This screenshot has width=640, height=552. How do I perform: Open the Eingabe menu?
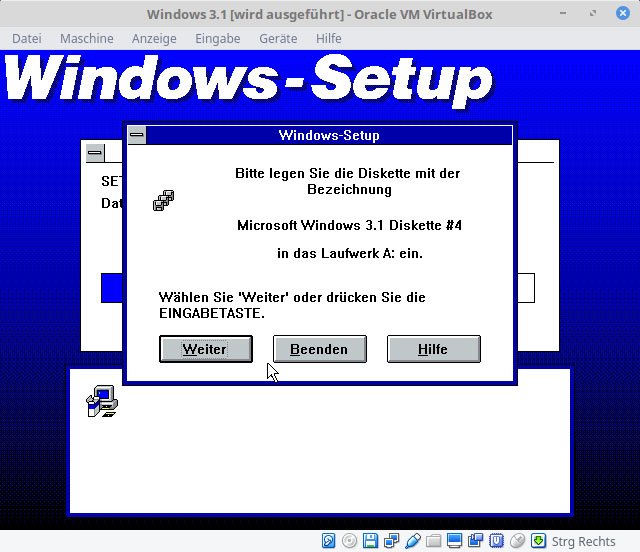(x=218, y=38)
